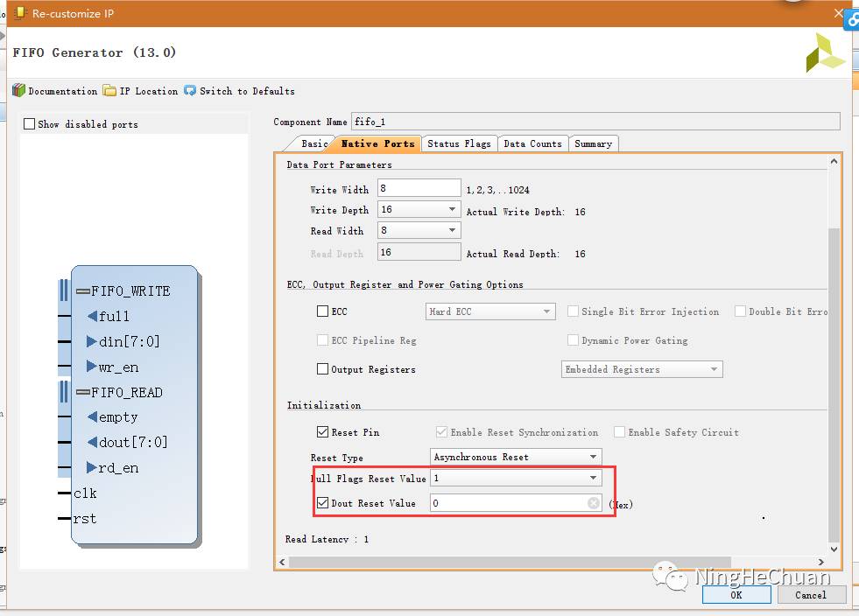Click the Re-customize IP window title icon
Image resolution: width=859 pixels, height=616 pixels.
[18, 13]
